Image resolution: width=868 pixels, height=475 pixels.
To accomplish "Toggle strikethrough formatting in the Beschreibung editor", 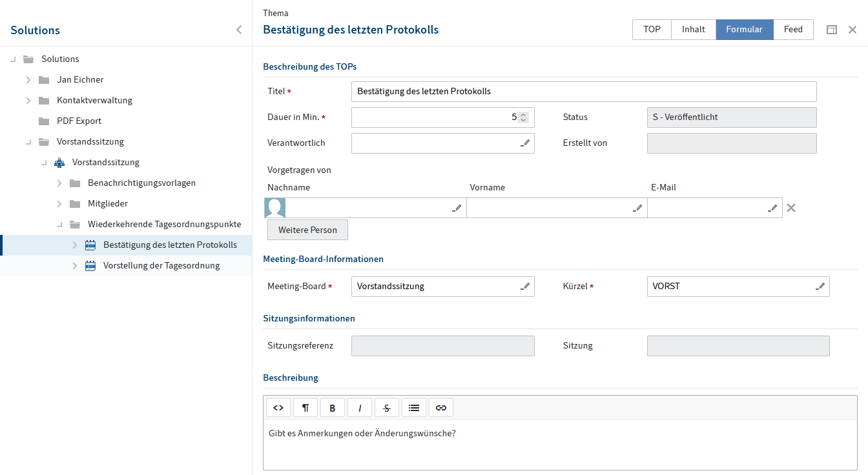I will pos(387,408).
